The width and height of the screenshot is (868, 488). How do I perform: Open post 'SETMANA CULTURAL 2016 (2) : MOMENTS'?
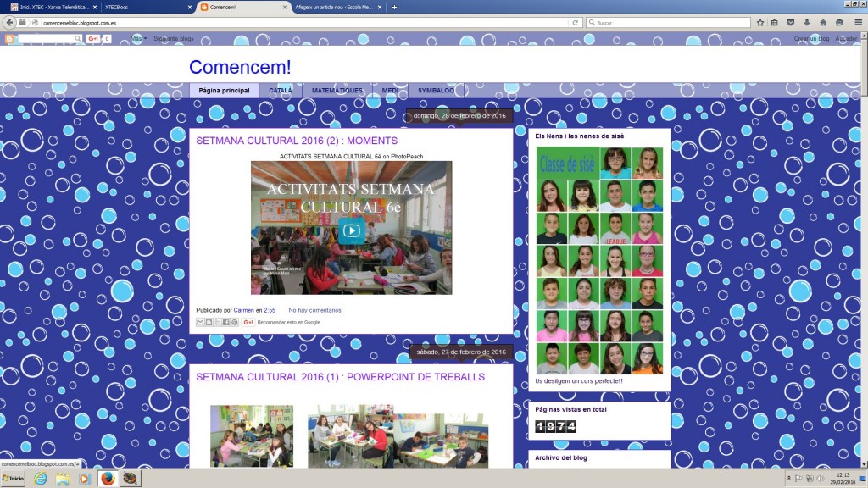[297, 141]
